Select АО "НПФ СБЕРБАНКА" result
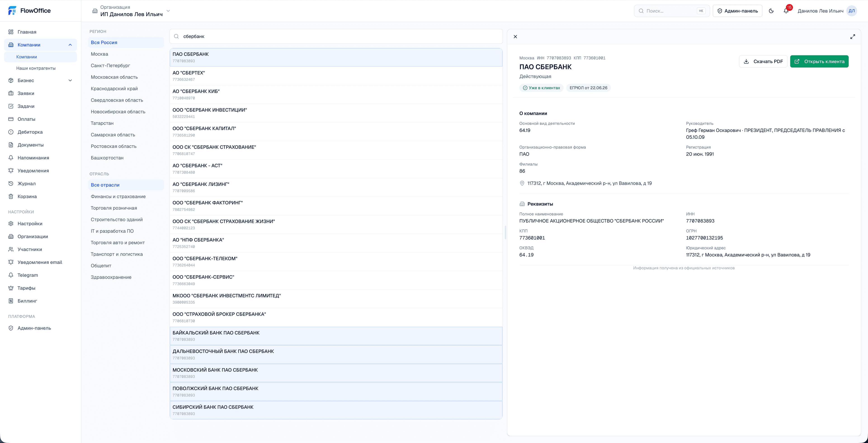The width and height of the screenshot is (868, 443). pyautogui.click(x=336, y=243)
